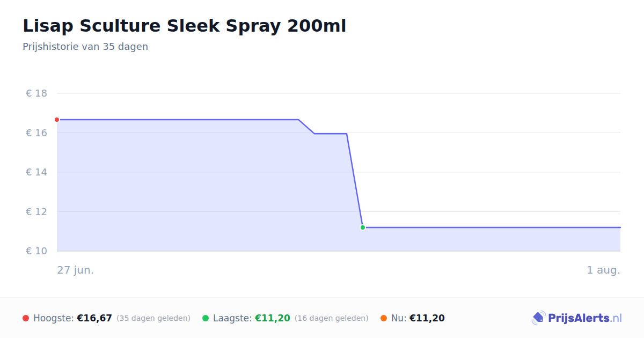Click the highest price value €16,67

[x=94, y=318]
